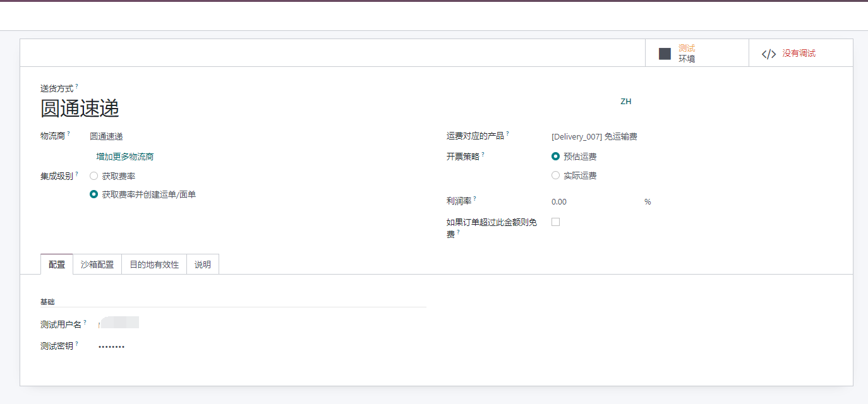
Task: Click the code brackets debug icon
Action: click(769, 54)
